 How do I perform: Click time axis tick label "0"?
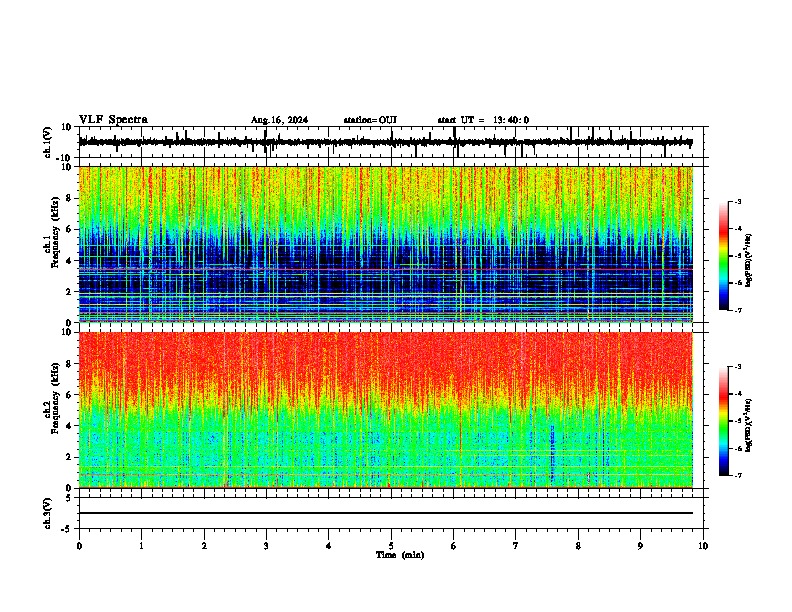(x=79, y=546)
